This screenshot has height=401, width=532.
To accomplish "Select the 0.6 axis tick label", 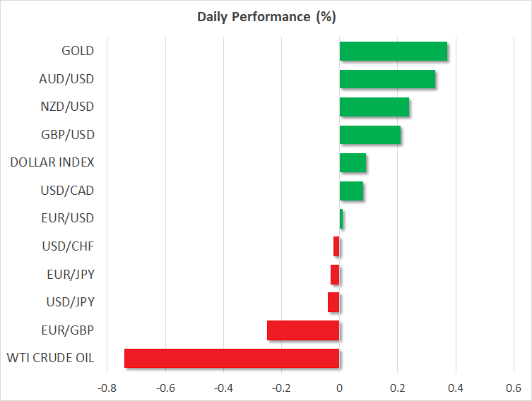I will [514, 388].
